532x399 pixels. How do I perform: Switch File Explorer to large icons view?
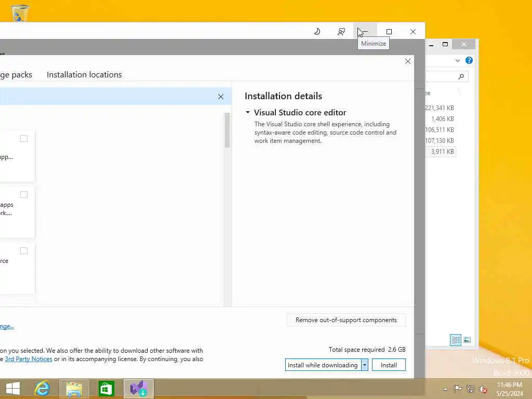(467, 340)
